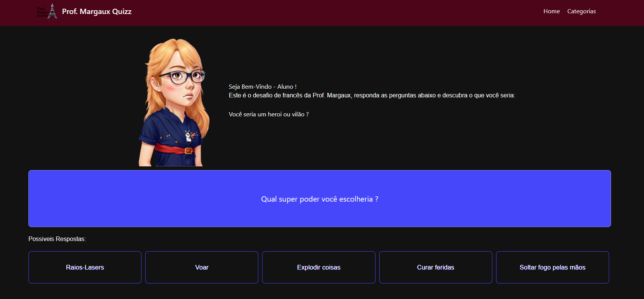The image size is (644, 299).
Task: Choose the Curar feridas answer
Action: pyautogui.click(x=436, y=267)
